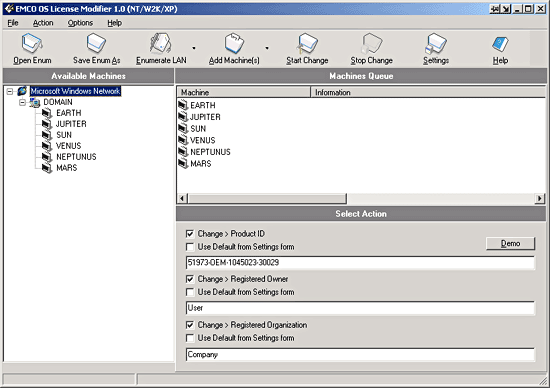Open dropdown arrow next to Add Machine(s)
This screenshot has height=388, width=550.
coord(267,48)
